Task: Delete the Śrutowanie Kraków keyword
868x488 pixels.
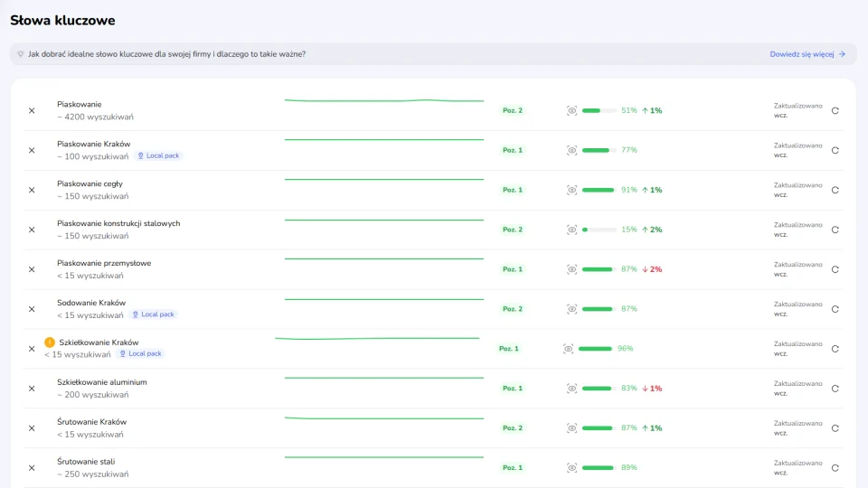Action: pos(32,428)
